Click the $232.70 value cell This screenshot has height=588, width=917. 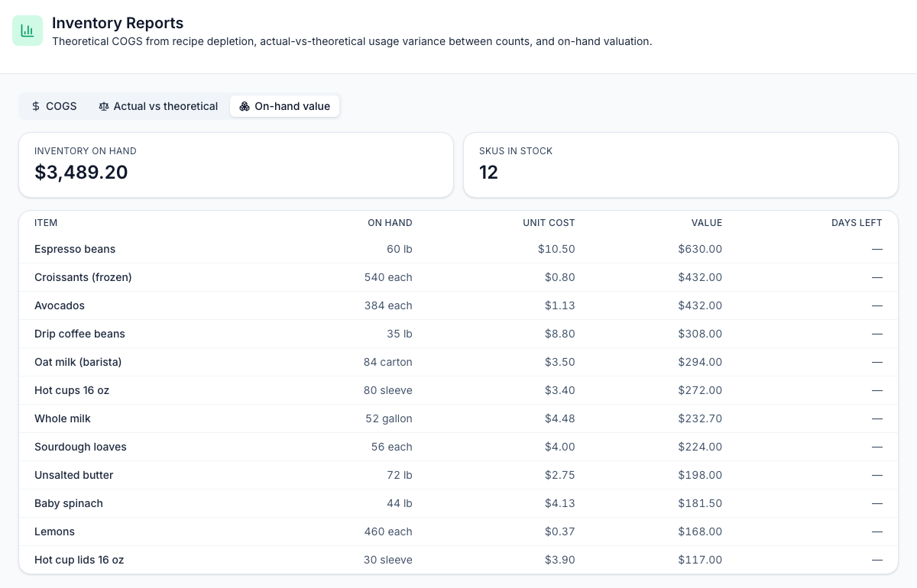700,418
